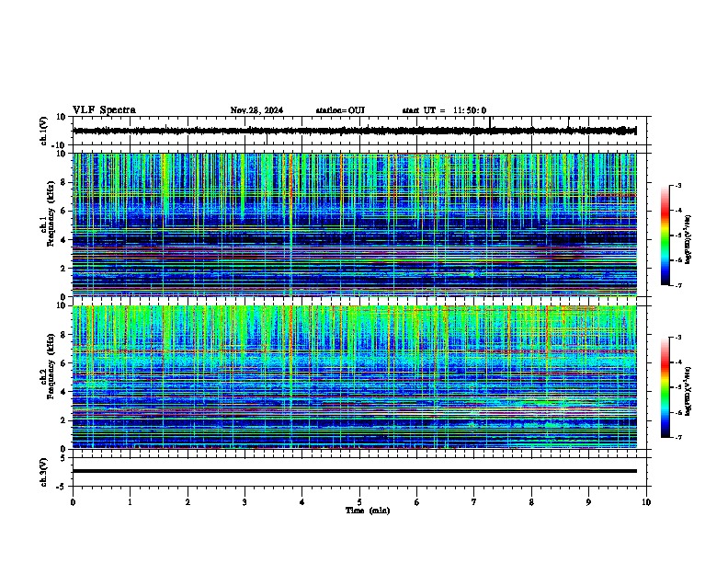
Task: Click the ch.1 "Frequency (kHz)" axis label
Action: pos(51,214)
